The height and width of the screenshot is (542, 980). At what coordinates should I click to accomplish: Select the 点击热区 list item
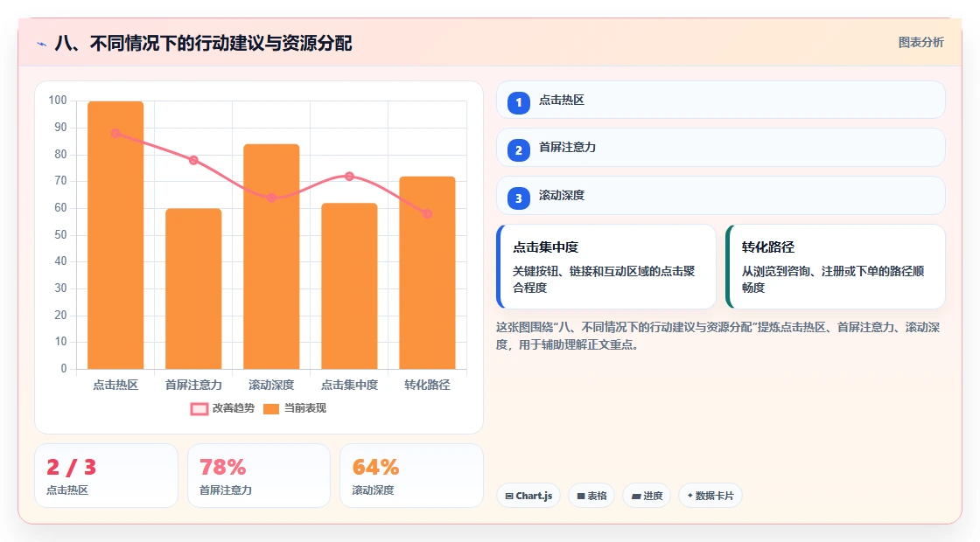[x=721, y=100]
